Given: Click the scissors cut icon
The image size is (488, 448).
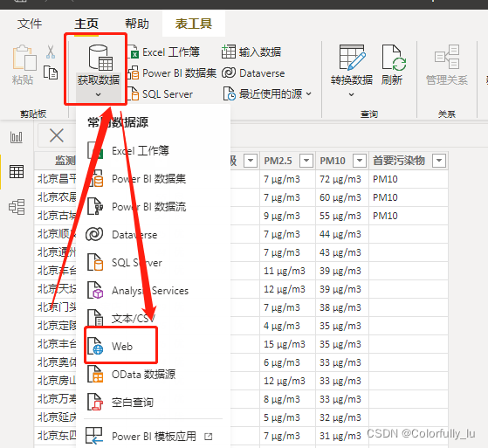Looking at the screenshot, I should tap(51, 52).
